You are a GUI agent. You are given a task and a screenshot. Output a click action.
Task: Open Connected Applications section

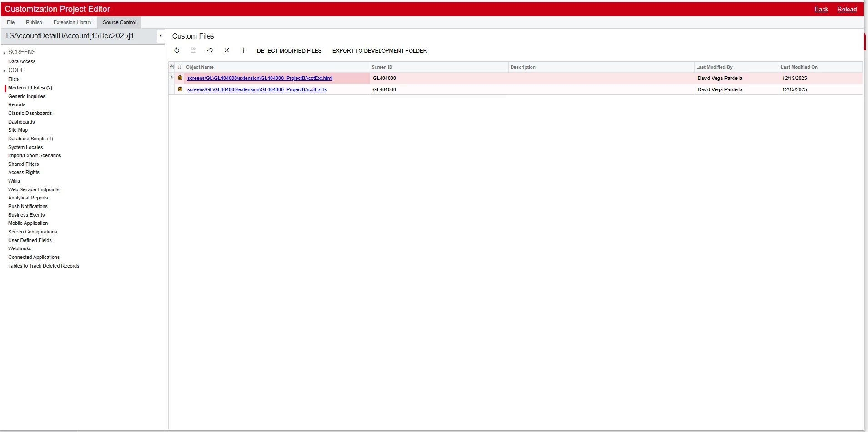[x=34, y=257]
